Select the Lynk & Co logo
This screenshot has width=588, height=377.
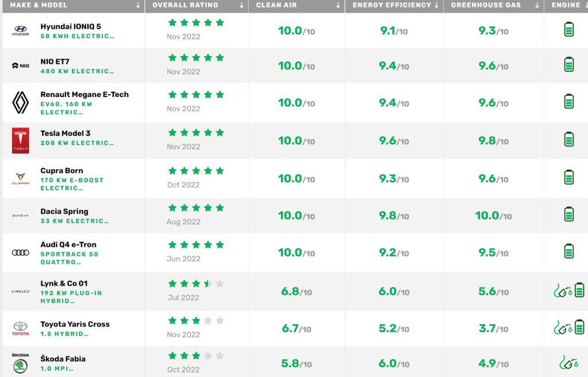[20, 291]
